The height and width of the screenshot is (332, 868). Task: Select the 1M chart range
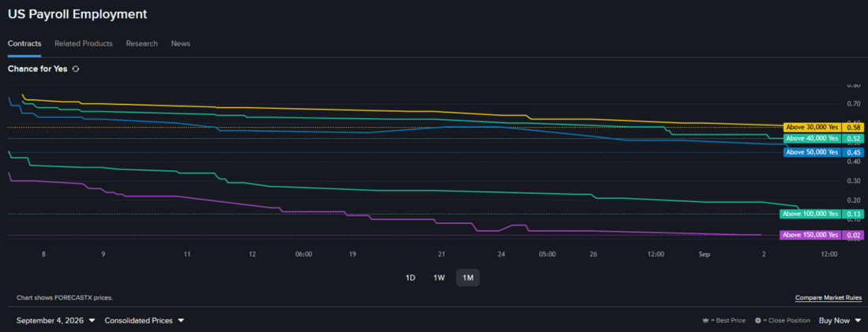pyautogui.click(x=468, y=278)
